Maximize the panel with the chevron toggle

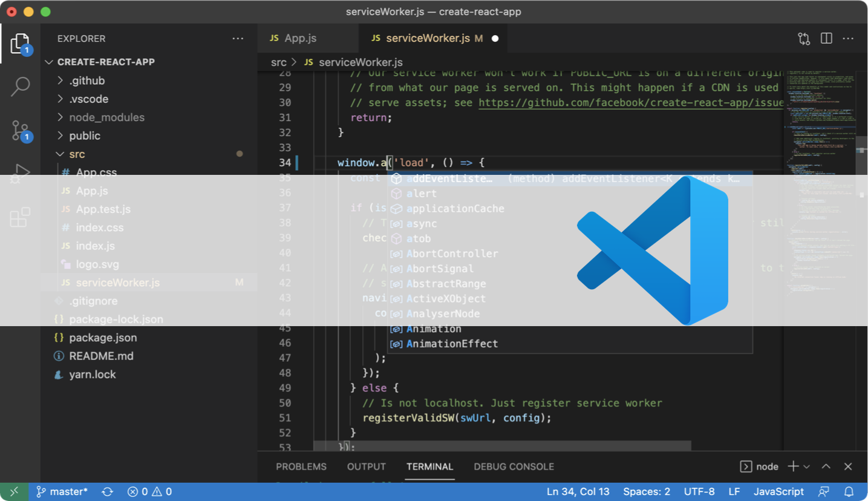pos(825,466)
